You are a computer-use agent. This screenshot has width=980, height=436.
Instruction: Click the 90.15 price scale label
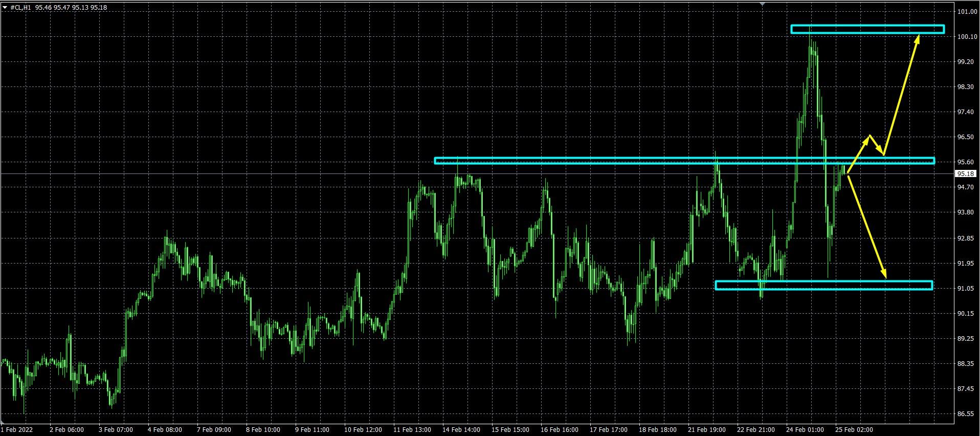pos(966,314)
